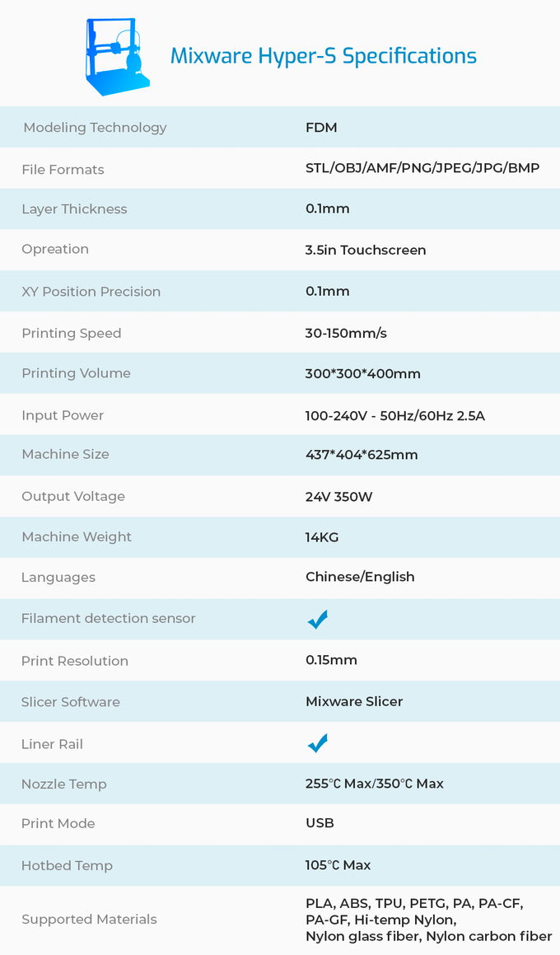Click the 3.5in Touchscreen value
The height and width of the screenshot is (955, 560).
click(366, 250)
